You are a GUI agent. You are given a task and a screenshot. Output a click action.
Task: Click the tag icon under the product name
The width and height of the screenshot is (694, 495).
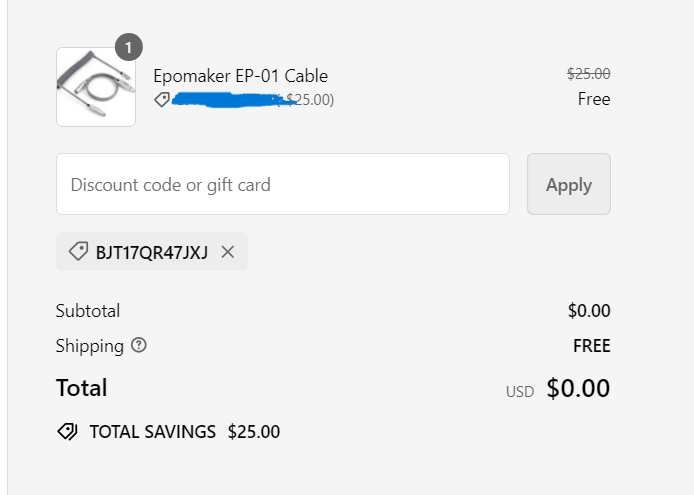pos(161,100)
